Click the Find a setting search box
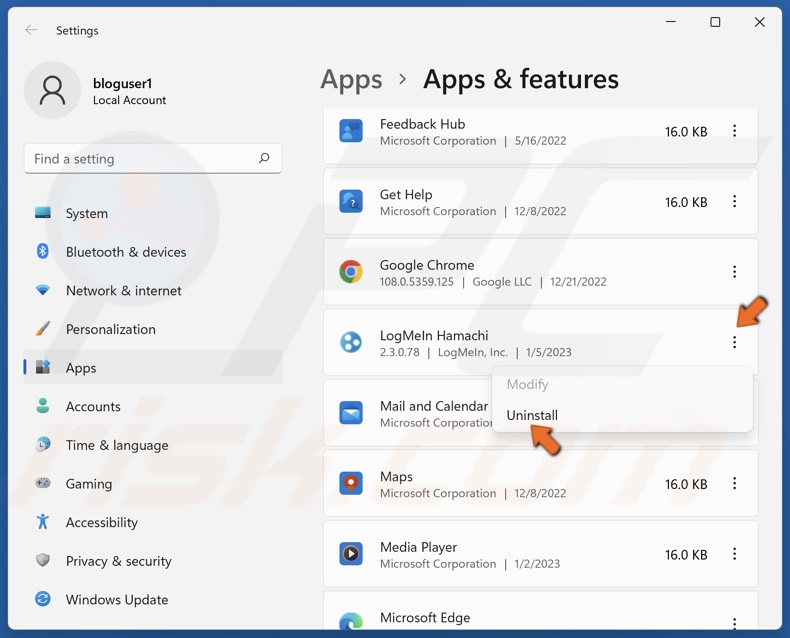The width and height of the screenshot is (790, 638). pyautogui.click(x=140, y=158)
